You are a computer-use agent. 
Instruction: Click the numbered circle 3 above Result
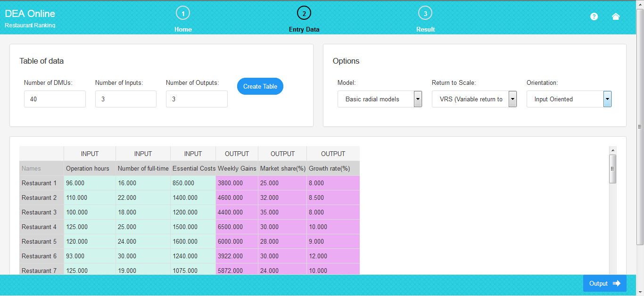click(425, 13)
